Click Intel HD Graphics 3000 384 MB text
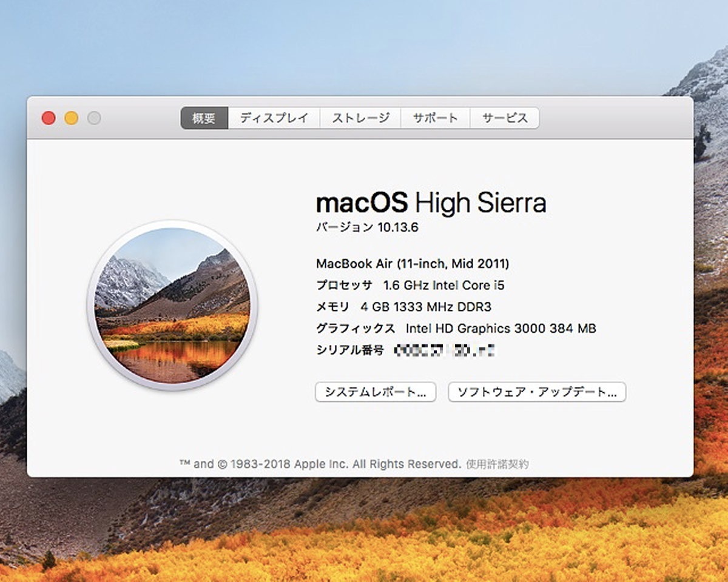 click(501, 329)
